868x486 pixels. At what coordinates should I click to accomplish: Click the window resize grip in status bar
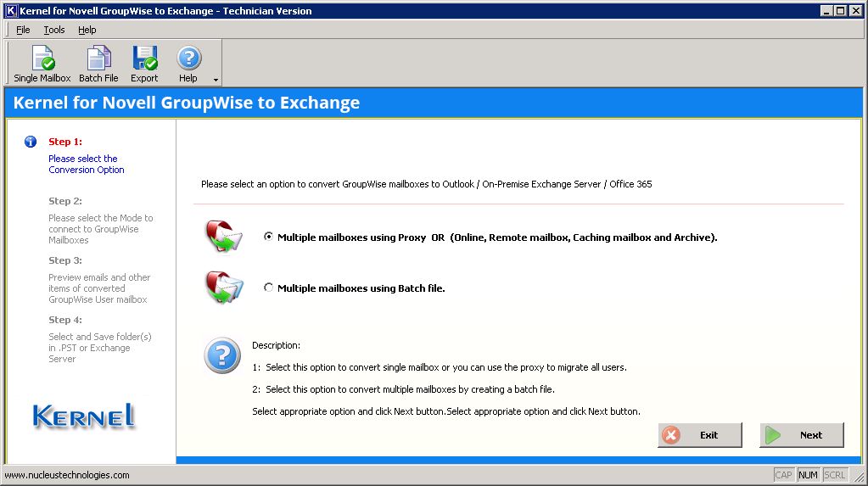click(x=860, y=476)
